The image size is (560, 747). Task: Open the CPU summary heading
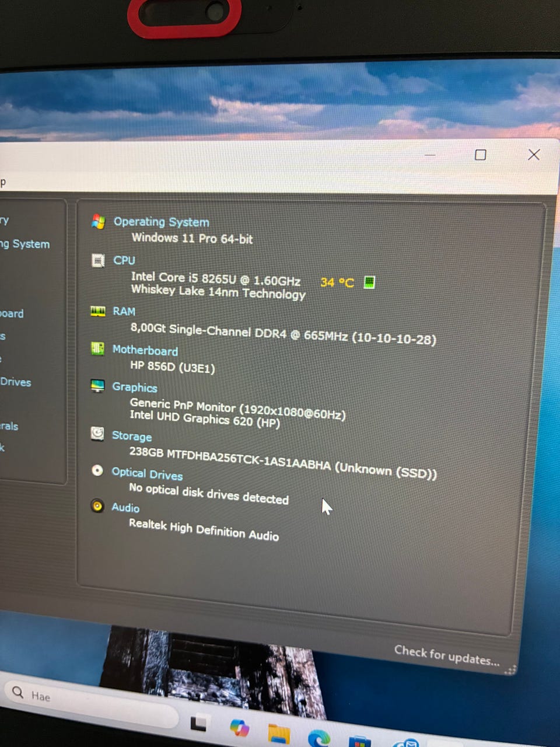[124, 260]
